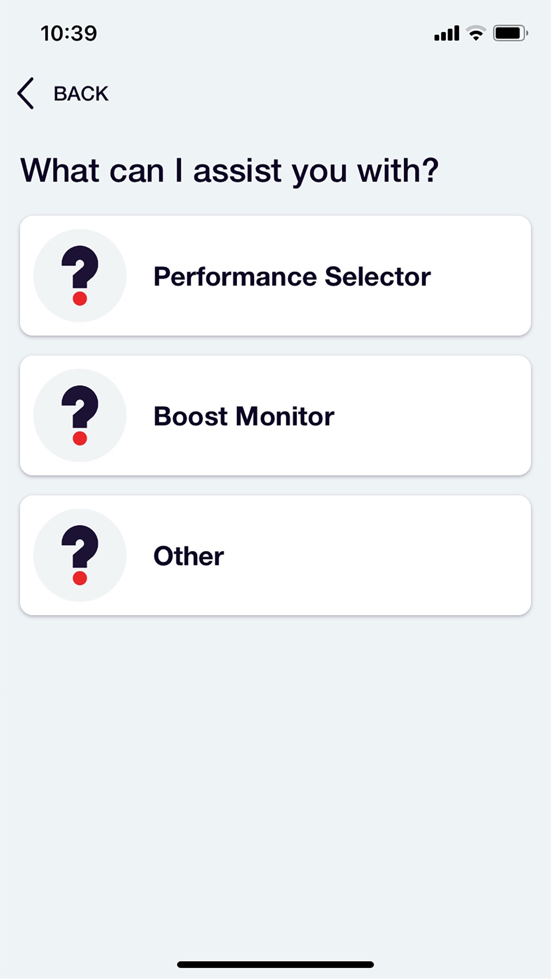Select the question mark icon beside Other
The image size is (551, 980).
[80, 554]
